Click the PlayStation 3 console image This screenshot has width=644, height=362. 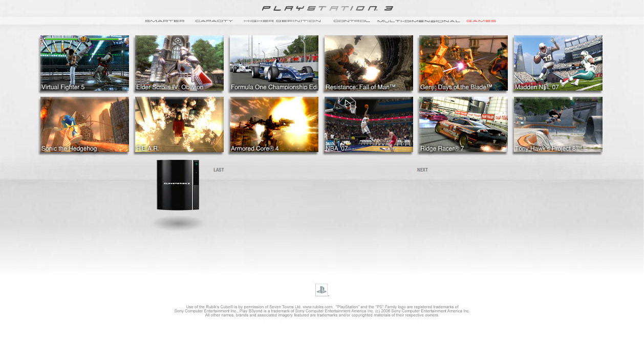click(x=178, y=185)
